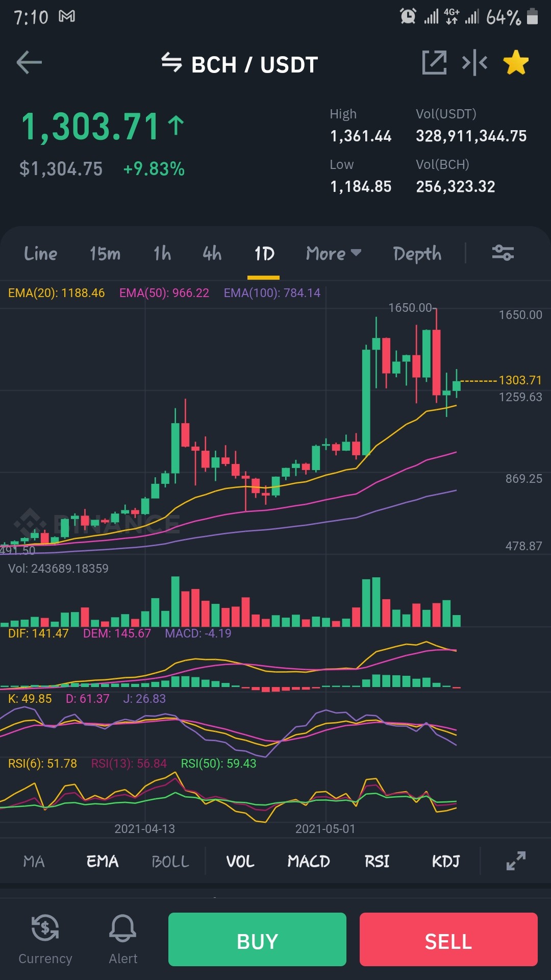Show the Depth chart
The height and width of the screenshot is (980, 551).
(417, 254)
